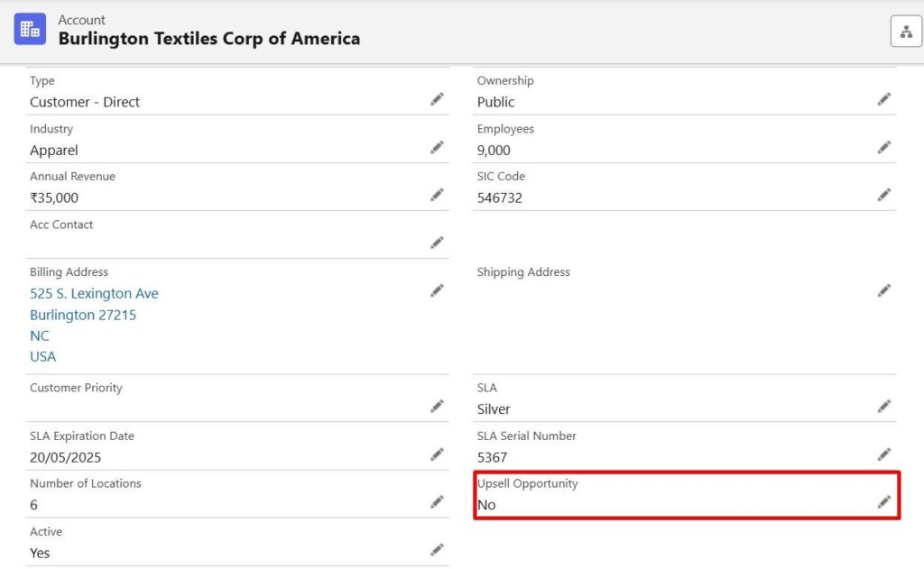The height and width of the screenshot is (569, 924).
Task: Edit Customer Priority pencil icon
Action: [437, 407]
